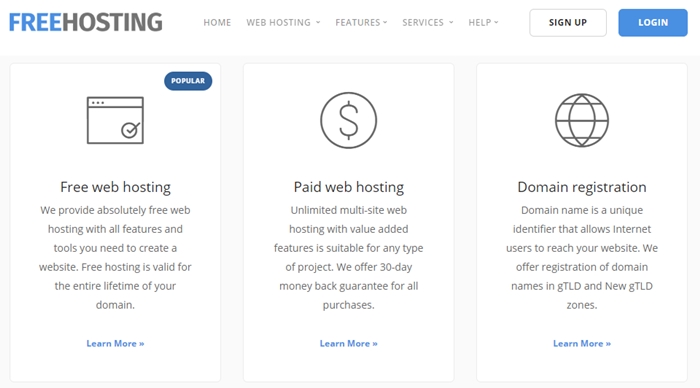Expand the WEB HOSTING dropdown arrow
Viewport: 700px width, 388px height.
(318, 22)
